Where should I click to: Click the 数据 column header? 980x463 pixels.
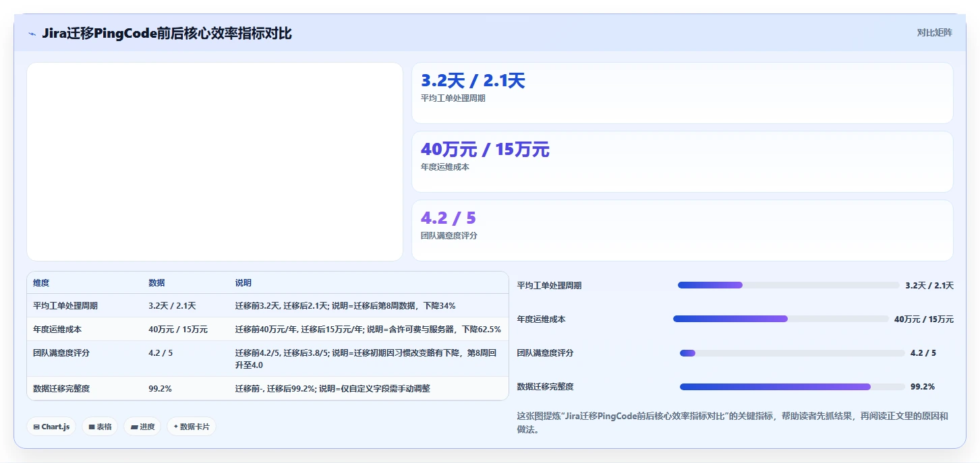tap(156, 283)
